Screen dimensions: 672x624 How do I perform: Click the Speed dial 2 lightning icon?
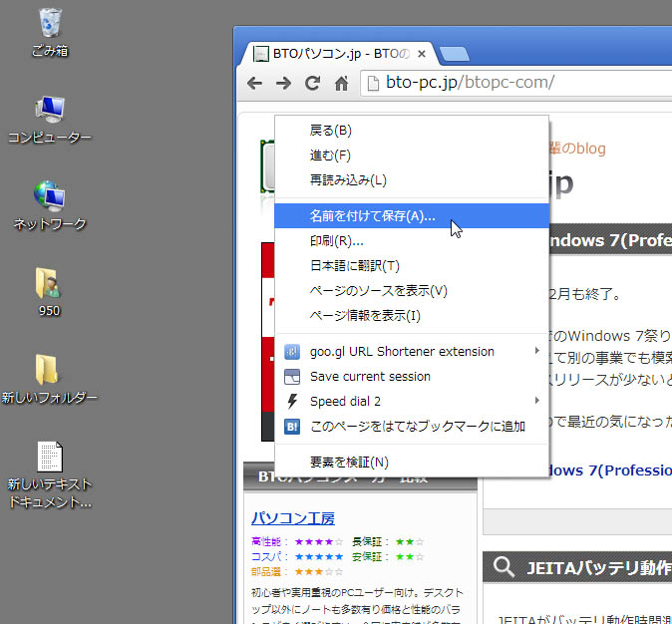pyautogui.click(x=292, y=401)
